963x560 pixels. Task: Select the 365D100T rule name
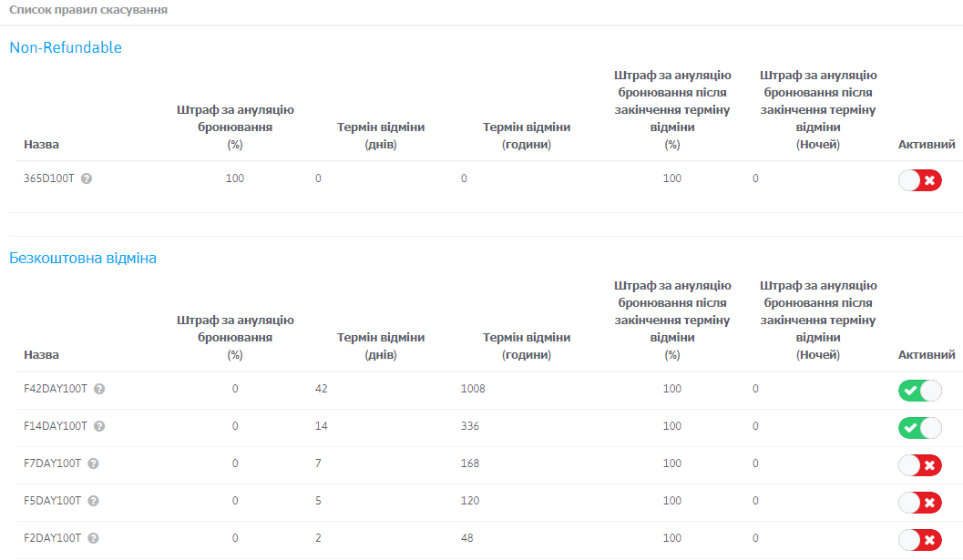click(x=49, y=178)
